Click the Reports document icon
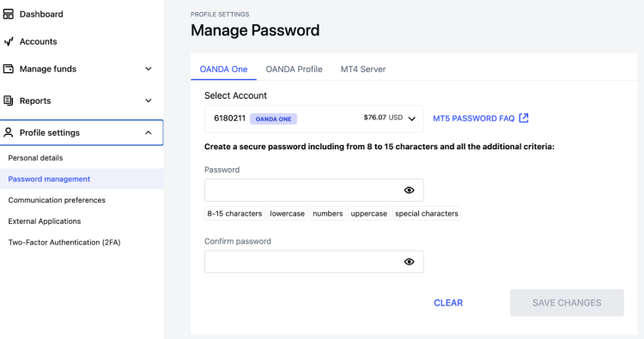This screenshot has height=339, width=644. click(x=9, y=100)
